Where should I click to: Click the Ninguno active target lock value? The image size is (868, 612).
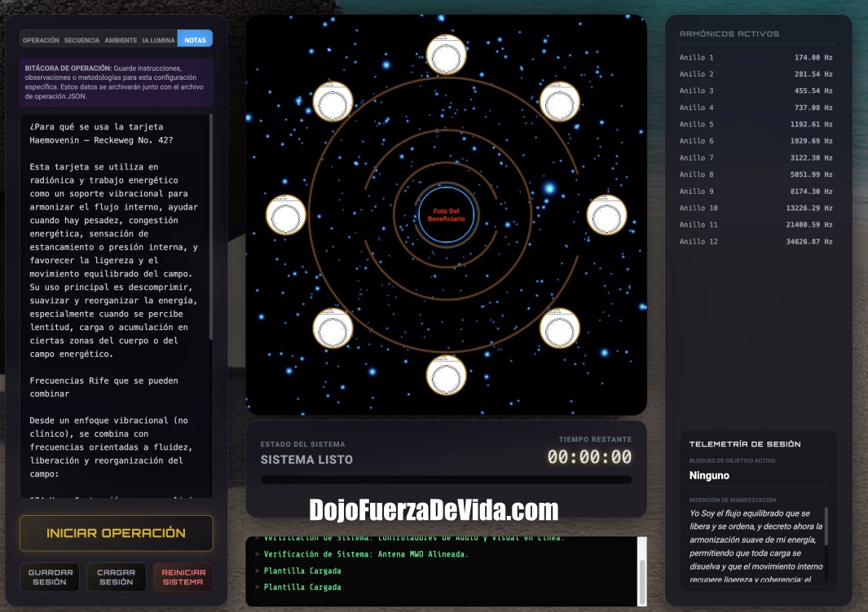709,476
